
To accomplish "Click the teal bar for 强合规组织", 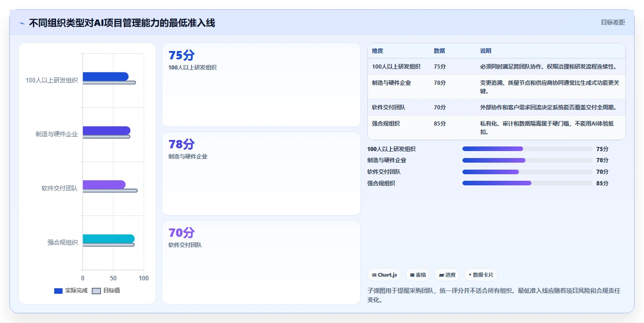I will [x=109, y=239].
